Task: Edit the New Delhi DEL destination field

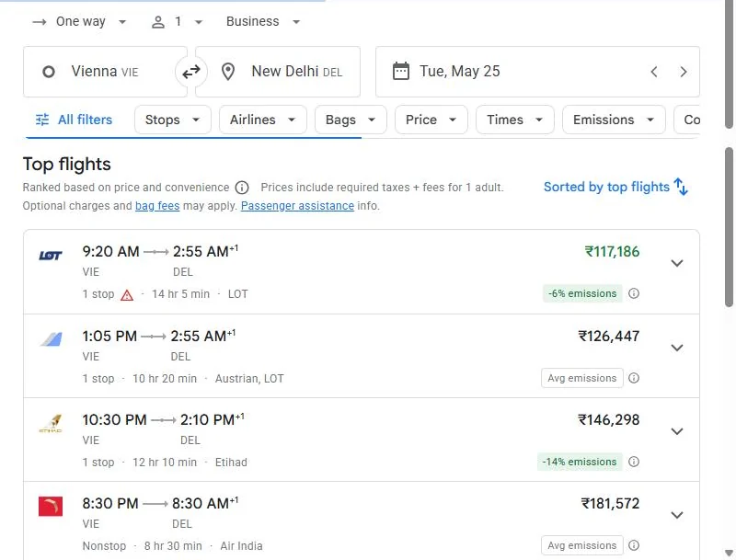Action: tap(278, 72)
